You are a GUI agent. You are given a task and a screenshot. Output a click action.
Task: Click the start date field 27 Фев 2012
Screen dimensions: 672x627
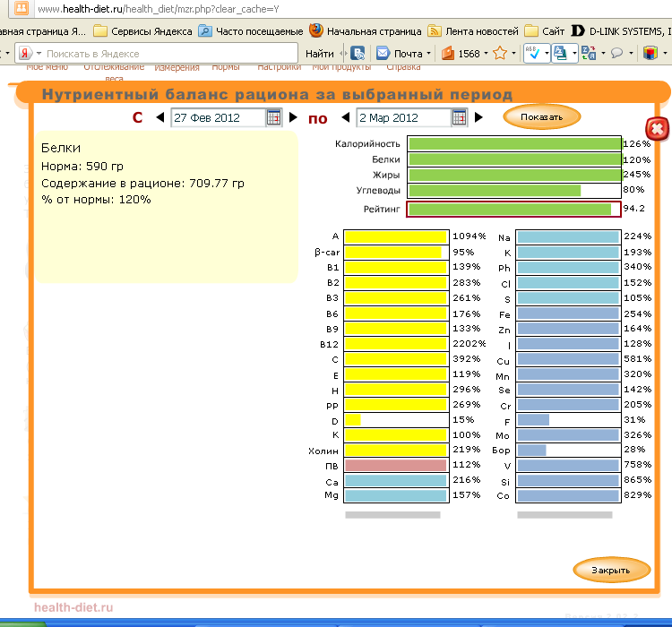[x=218, y=117]
